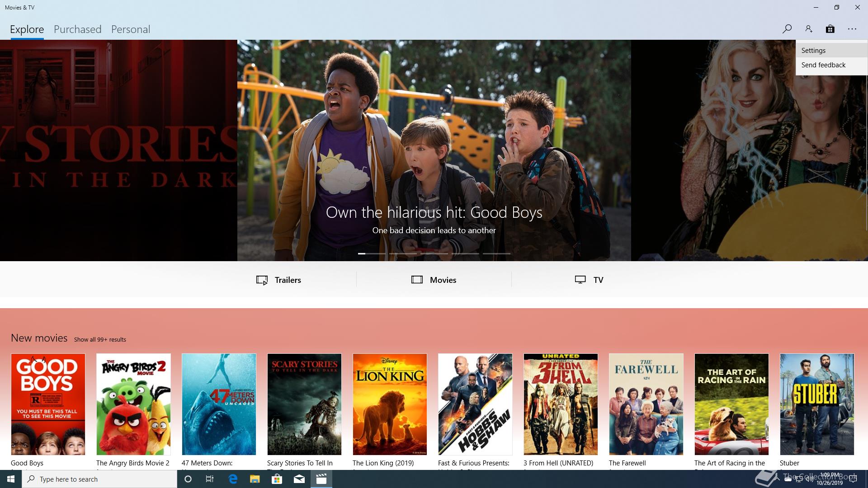Open The Art of Racing poster

[x=731, y=404]
